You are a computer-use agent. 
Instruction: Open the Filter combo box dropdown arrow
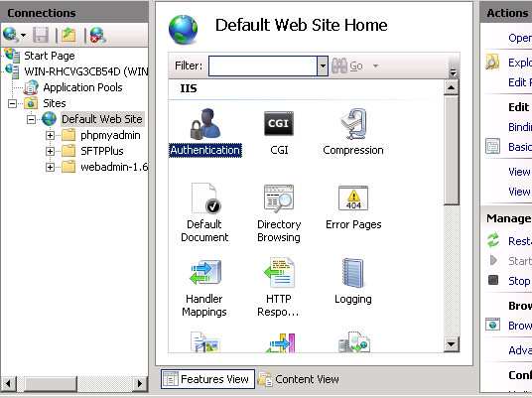point(323,66)
